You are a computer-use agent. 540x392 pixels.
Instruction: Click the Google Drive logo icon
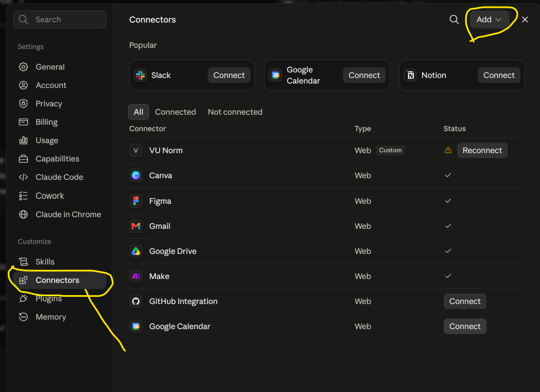click(x=136, y=251)
